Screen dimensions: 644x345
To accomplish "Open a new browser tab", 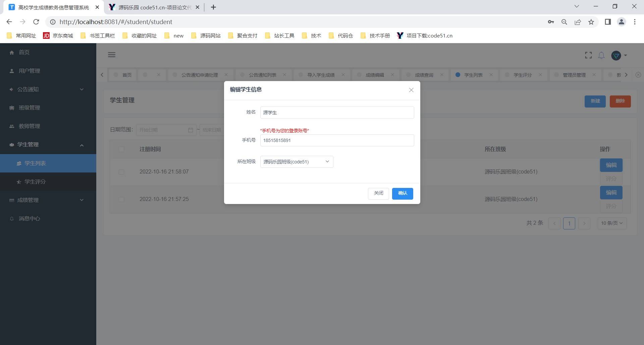I will point(213,7).
